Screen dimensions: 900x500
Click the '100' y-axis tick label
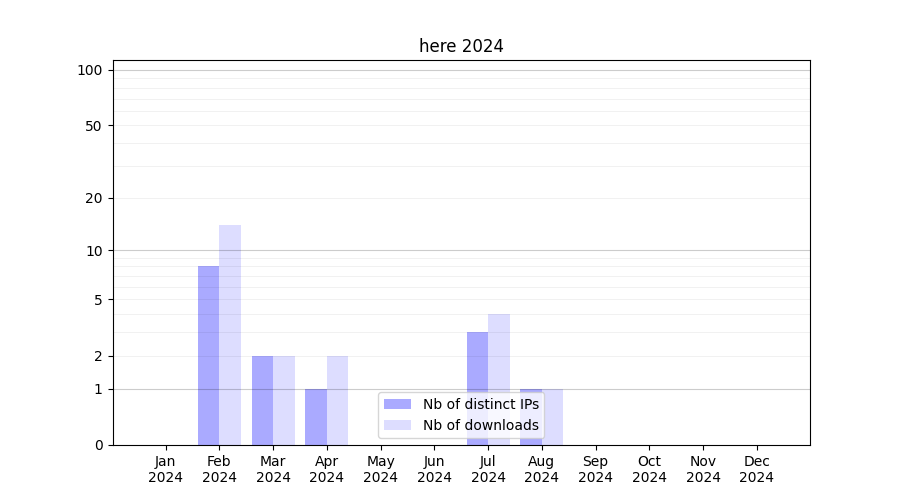(90, 70)
